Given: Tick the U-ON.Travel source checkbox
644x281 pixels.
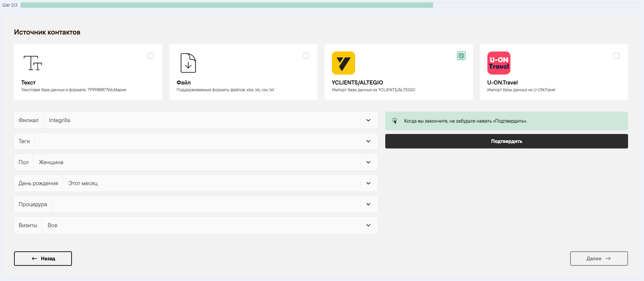Looking at the screenshot, I should click(x=616, y=56).
